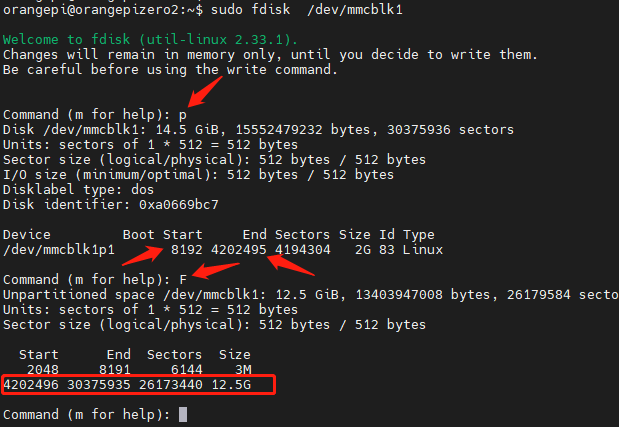Screen dimensions: 619x427
Task: Click the blinking cursor at the last prompt
Action: 183,414
